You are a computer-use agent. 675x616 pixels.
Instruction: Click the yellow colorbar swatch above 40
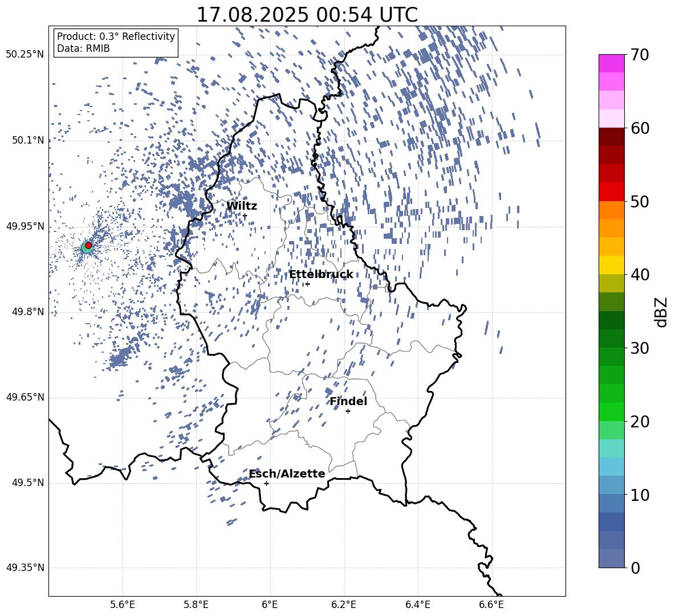[x=611, y=265]
